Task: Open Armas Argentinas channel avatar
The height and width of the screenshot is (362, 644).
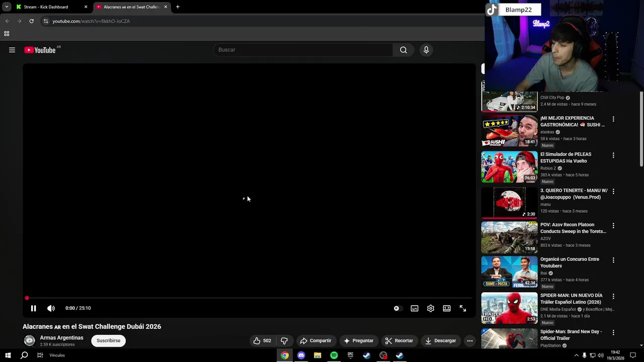Action: click(x=30, y=340)
